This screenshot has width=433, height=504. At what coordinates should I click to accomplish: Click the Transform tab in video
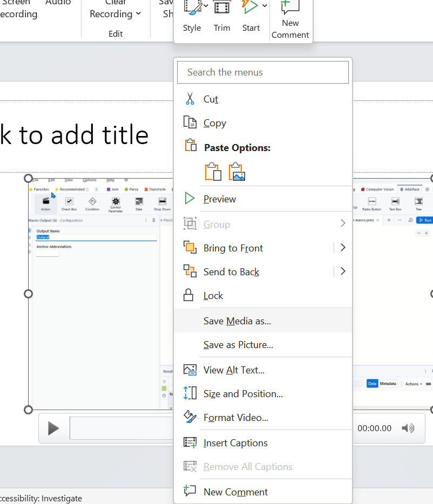[155, 189]
